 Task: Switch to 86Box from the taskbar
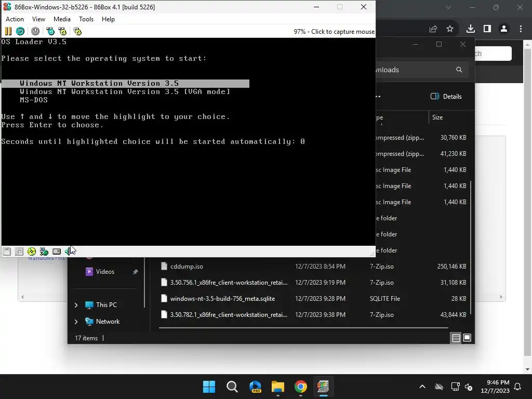pyautogui.click(x=323, y=387)
